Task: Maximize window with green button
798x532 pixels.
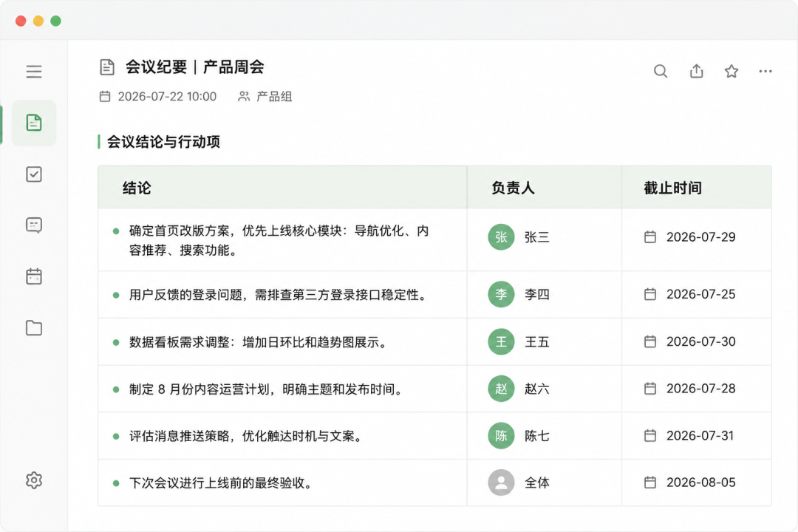Action: click(56, 21)
